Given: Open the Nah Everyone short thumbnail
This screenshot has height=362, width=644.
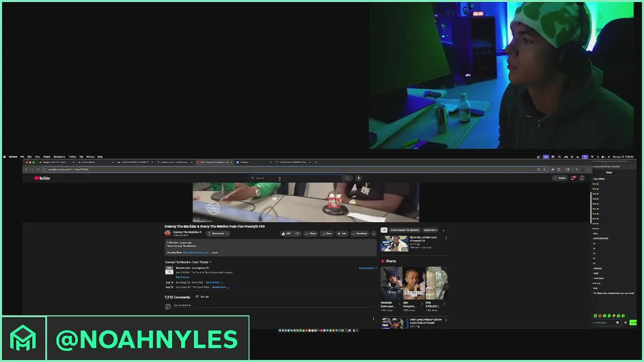Looking at the screenshot, I should tap(414, 283).
